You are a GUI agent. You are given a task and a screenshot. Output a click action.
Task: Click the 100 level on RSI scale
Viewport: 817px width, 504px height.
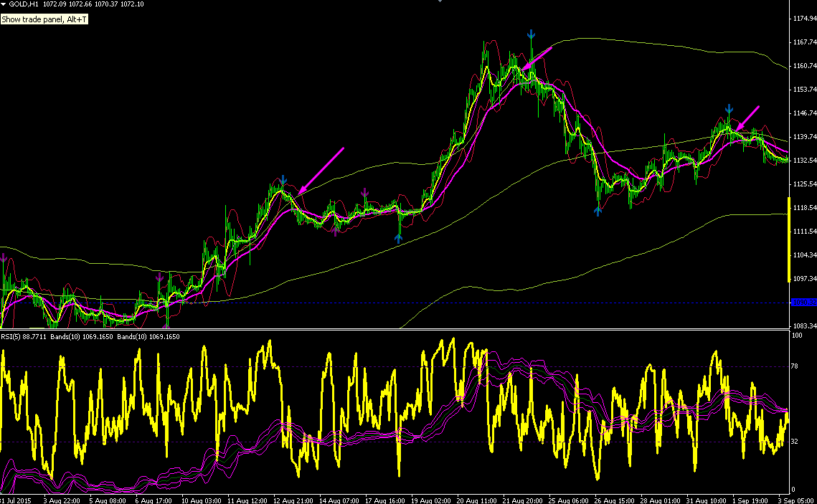pyautogui.click(x=797, y=336)
